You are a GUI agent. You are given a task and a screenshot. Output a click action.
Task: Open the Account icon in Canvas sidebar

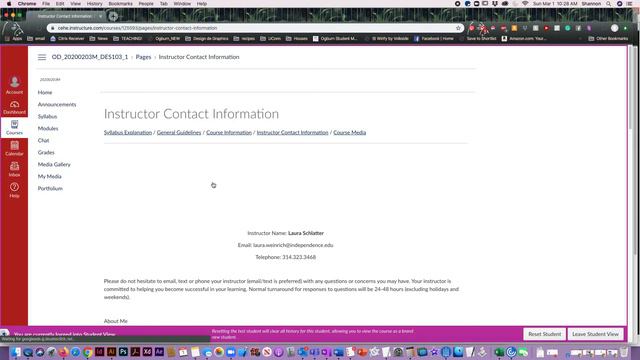tap(14, 85)
